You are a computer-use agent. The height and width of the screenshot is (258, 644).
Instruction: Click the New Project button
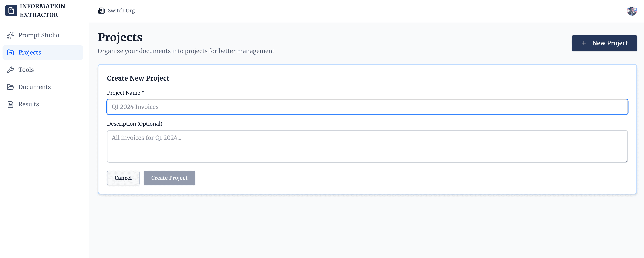tap(605, 43)
